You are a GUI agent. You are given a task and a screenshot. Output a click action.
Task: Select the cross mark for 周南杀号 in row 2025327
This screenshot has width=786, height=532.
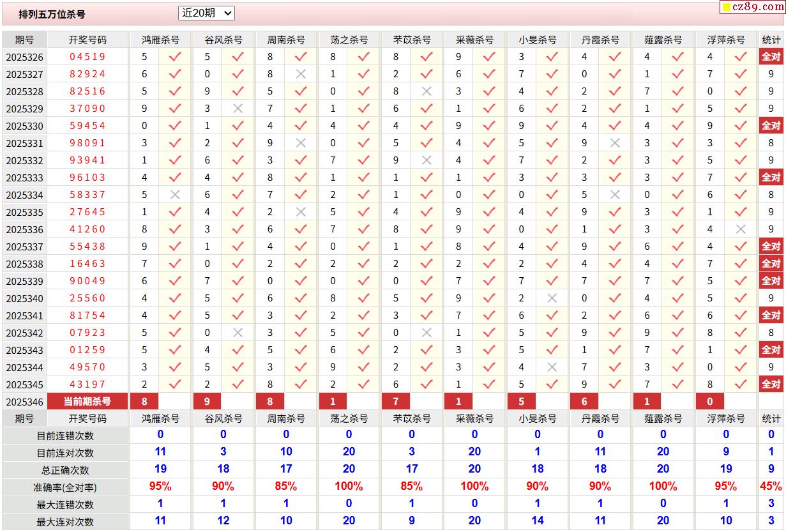pos(301,74)
